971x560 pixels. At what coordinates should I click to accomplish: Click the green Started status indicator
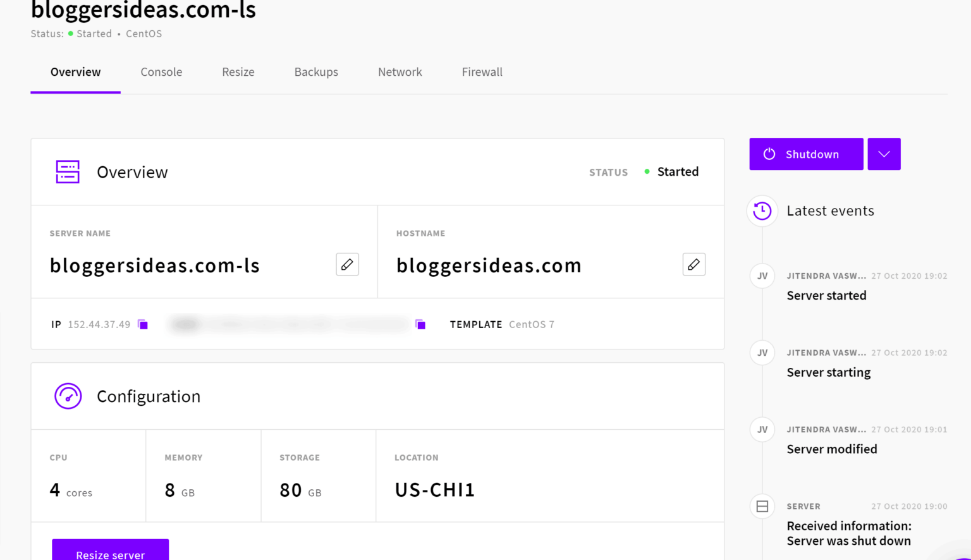[x=647, y=171]
